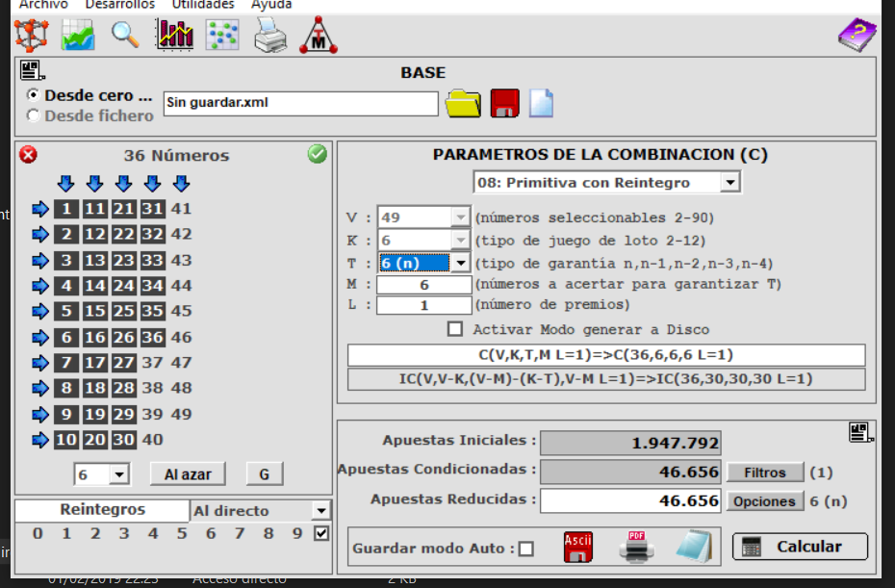Image resolution: width=895 pixels, height=588 pixels.
Task: Deselect number 1 in grid
Action: [66, 209]
